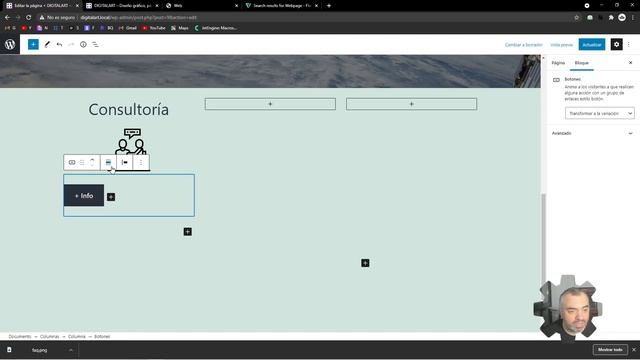Screen dimensions: 640x360
Task: Open the browser profile avatar
Action: [x=622, y=18]
